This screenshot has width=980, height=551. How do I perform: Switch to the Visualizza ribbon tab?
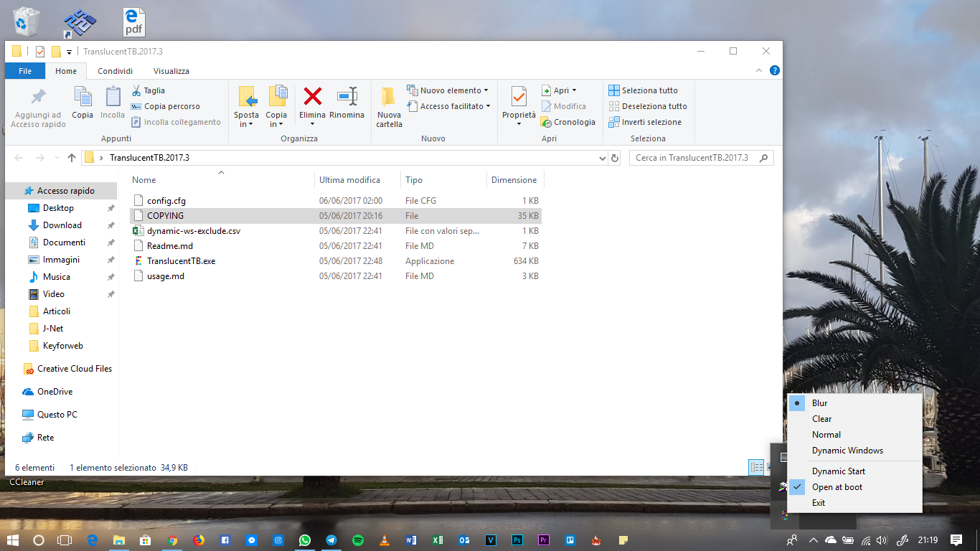(x=171, y=71)
